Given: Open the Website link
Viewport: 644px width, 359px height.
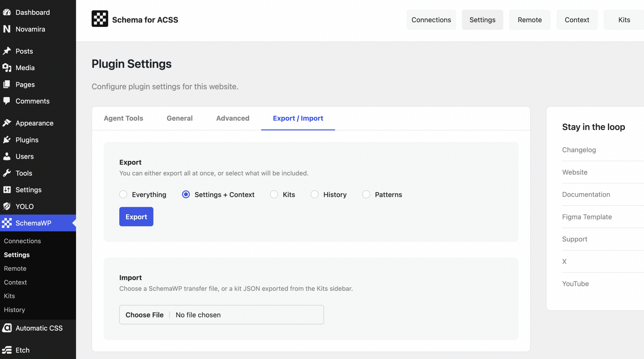Looking at the screenshot, I should (x=575, y=172).
